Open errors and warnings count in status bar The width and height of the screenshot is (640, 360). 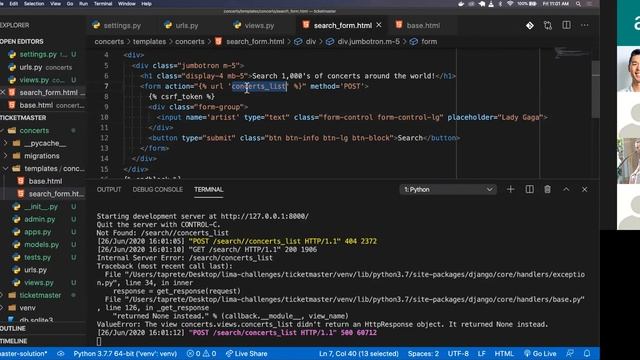coord(201,354)
